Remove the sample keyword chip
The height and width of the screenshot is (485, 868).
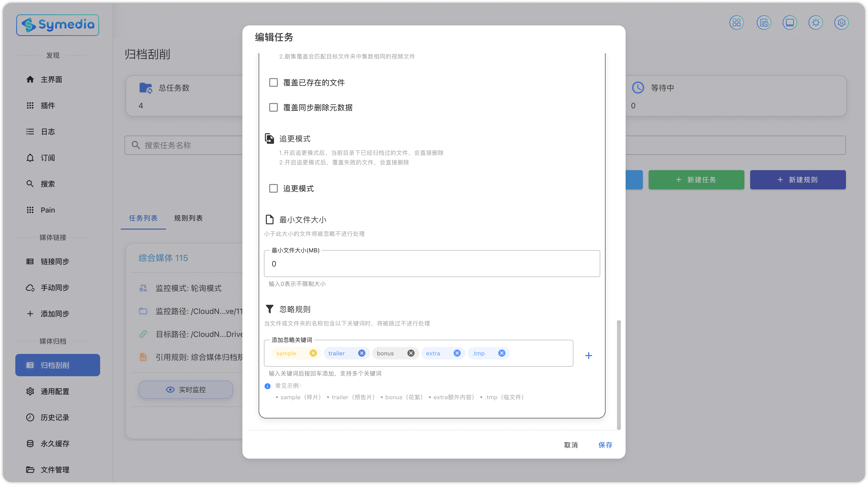[313, 353]
